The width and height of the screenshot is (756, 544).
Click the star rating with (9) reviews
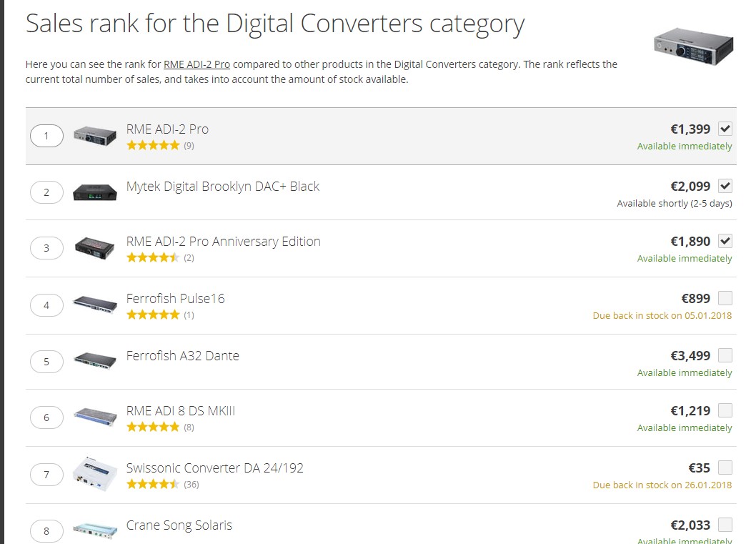tap(153, 145)
